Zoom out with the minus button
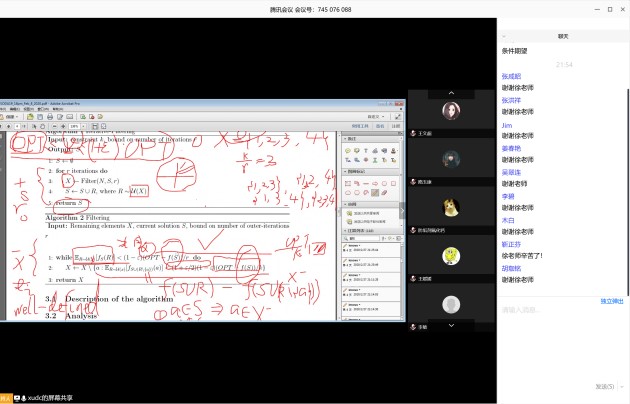This screenshot has height=404, width=630. pos(55,126)
